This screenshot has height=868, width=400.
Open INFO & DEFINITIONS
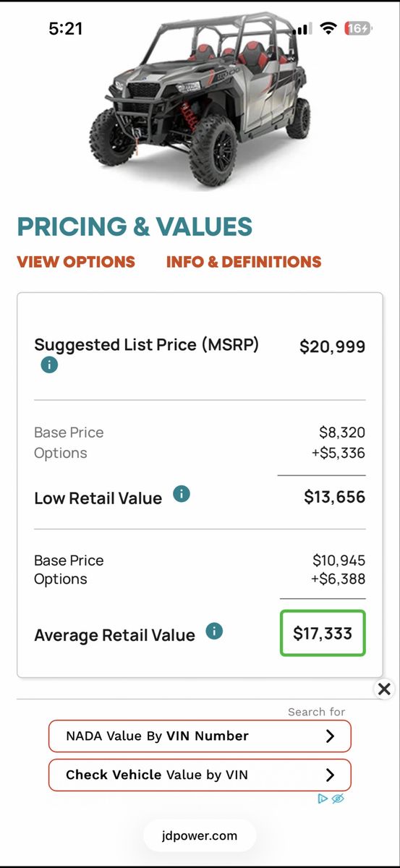244,262
